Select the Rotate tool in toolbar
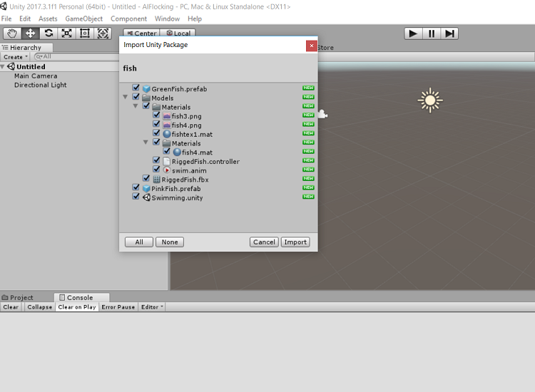The height and width of the screenshot is (392, 535). (49, 33)
